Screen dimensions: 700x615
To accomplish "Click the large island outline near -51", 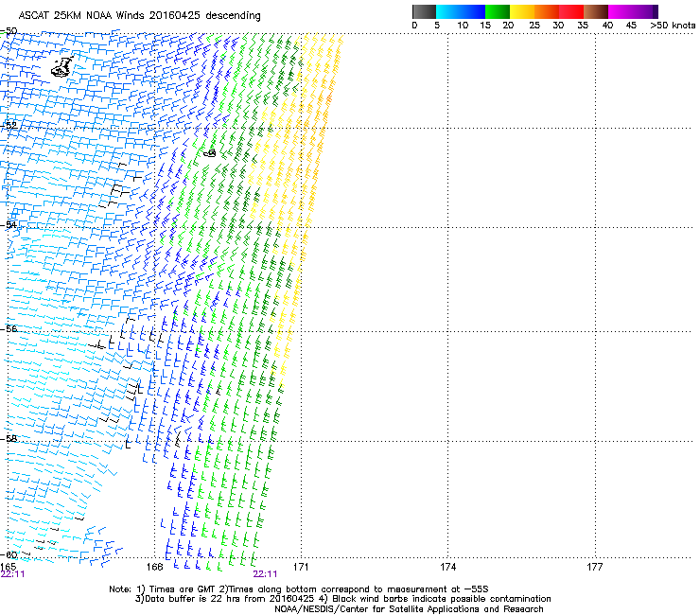I will point(61,67).
